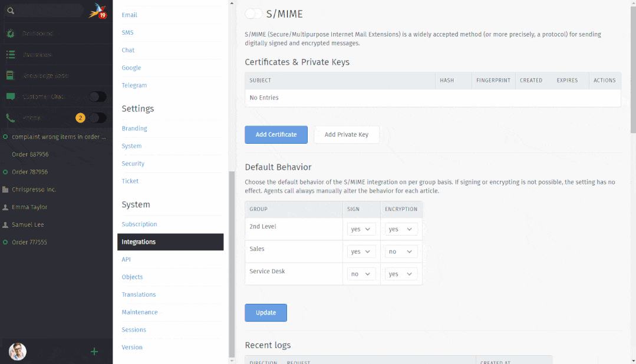Open Chat channel settings
This screenshot has width=636, height=364.
tap(128, 50)
